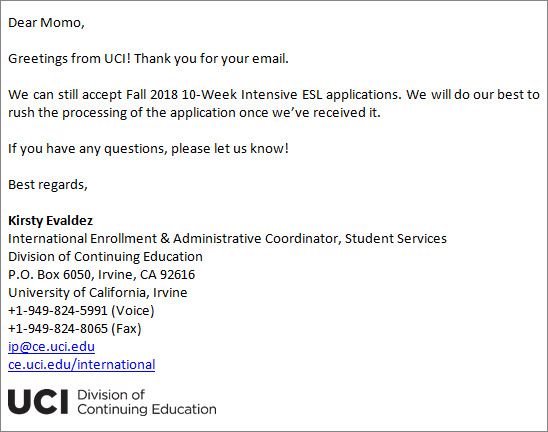
Task: Click the Division of Continuing Education logo text
Action: point(147,402)
